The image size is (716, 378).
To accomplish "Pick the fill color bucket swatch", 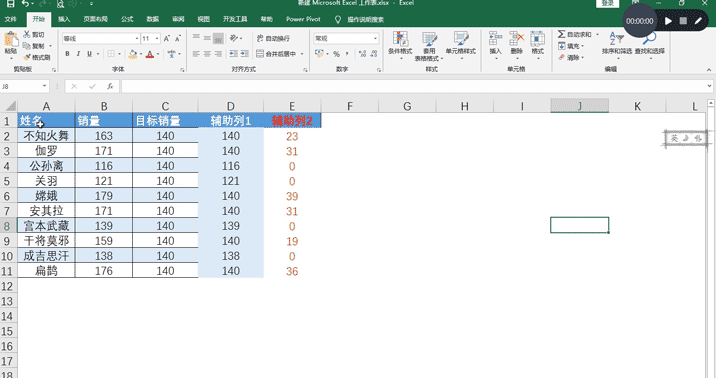I will (133, 54).
